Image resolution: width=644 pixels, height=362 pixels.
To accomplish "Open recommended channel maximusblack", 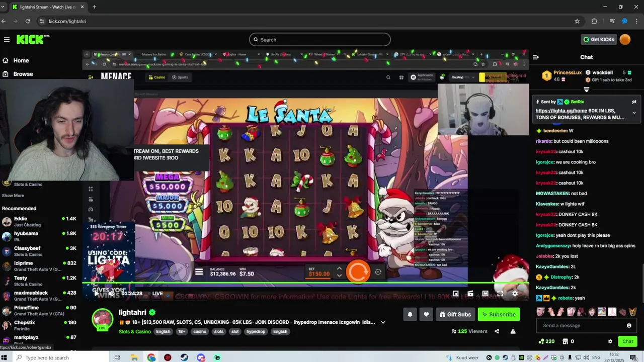I will pos(39,296).
